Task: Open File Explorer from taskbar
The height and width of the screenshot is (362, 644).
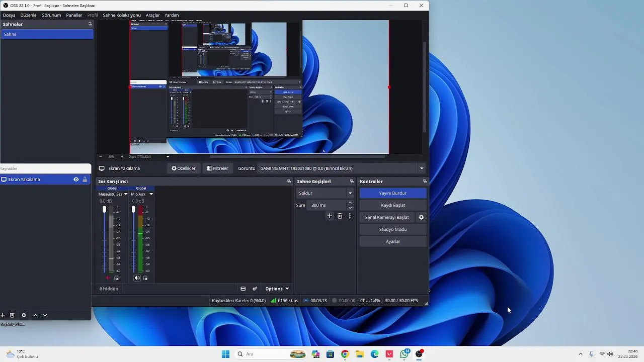Action: click(360, 354)
